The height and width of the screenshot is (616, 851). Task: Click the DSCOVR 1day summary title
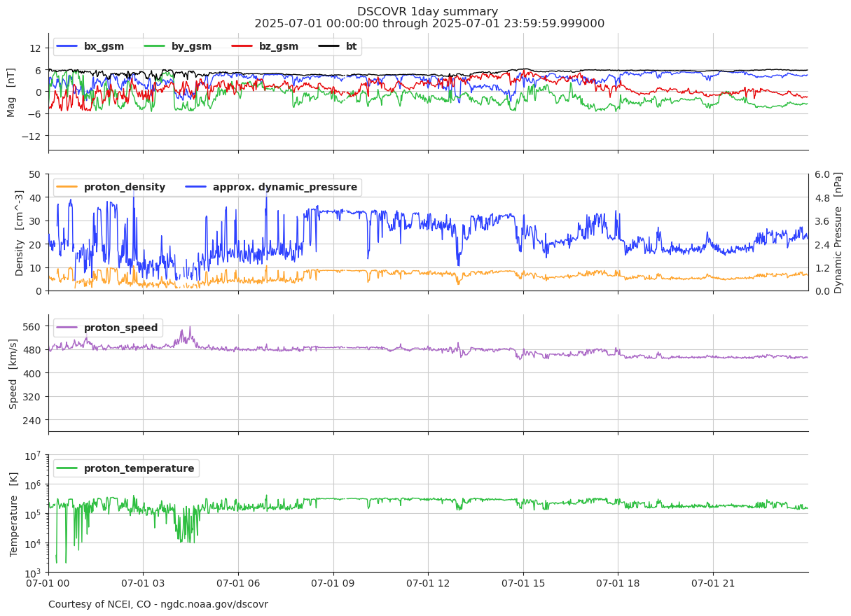[x=428, y=12]
